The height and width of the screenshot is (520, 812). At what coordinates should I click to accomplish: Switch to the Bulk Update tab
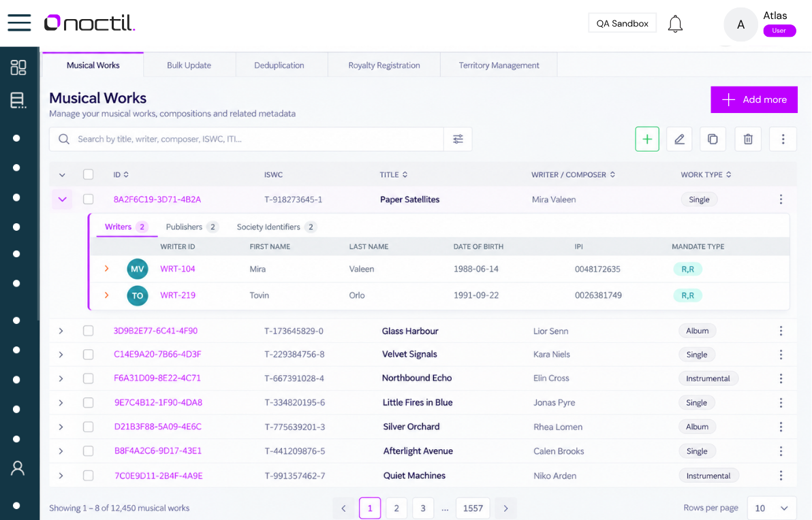point(189,65)
